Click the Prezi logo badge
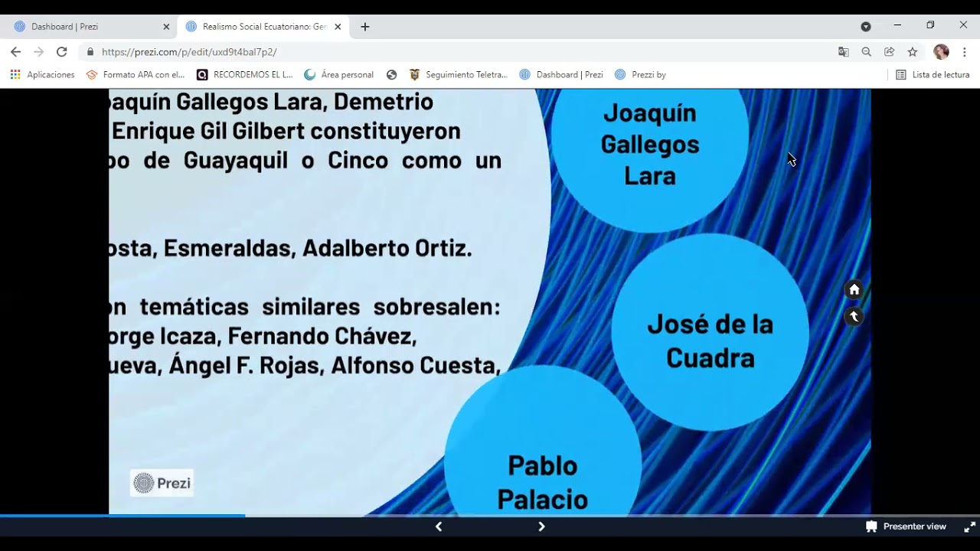The height and width of the screenshot is (551, 980). click(x=162, y=483)
